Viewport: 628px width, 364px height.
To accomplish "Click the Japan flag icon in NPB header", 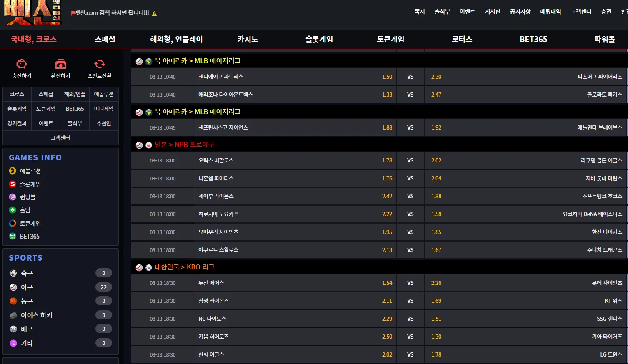I will 149,145.
